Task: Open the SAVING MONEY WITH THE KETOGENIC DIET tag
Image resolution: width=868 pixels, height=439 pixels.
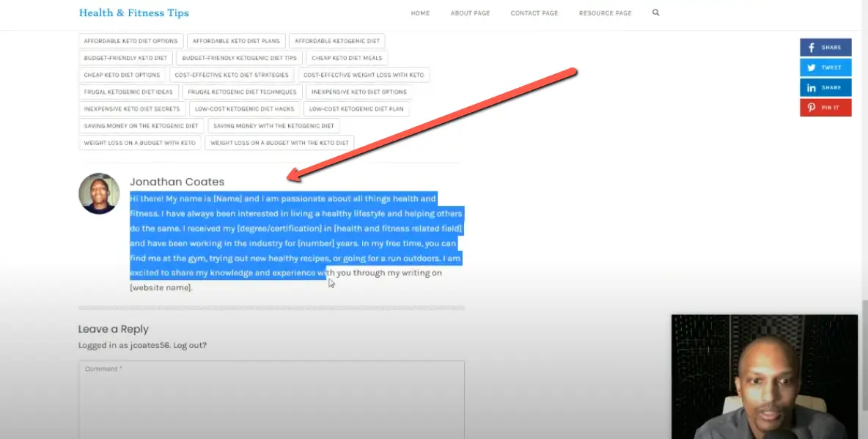Action: [x=273, y=125]
